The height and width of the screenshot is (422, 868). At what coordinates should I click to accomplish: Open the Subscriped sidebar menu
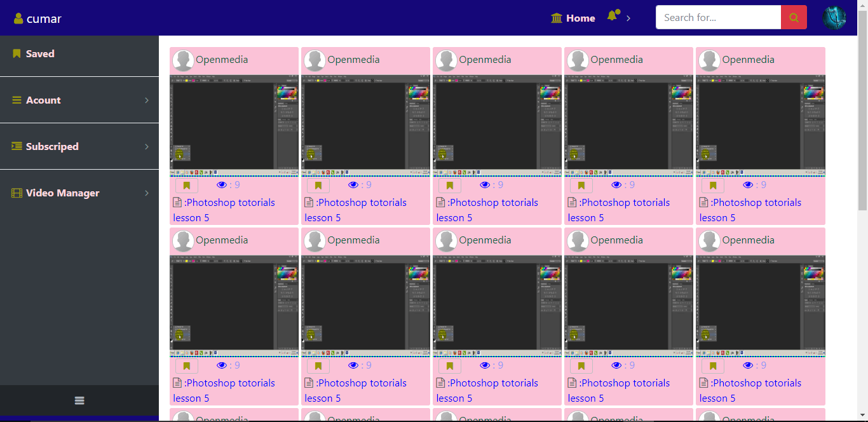pyautogui.click(x=79, y=146)
